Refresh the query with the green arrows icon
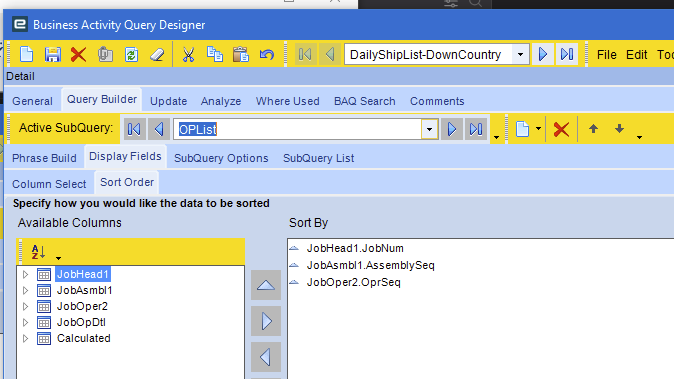 click(x=131, y=55)
